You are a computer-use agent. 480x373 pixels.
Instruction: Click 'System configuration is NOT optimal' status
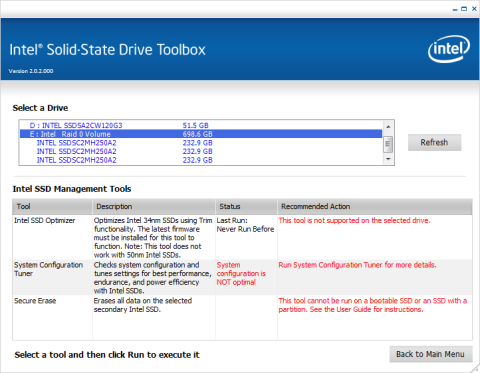pyautogui.click(x=241, y=273)
